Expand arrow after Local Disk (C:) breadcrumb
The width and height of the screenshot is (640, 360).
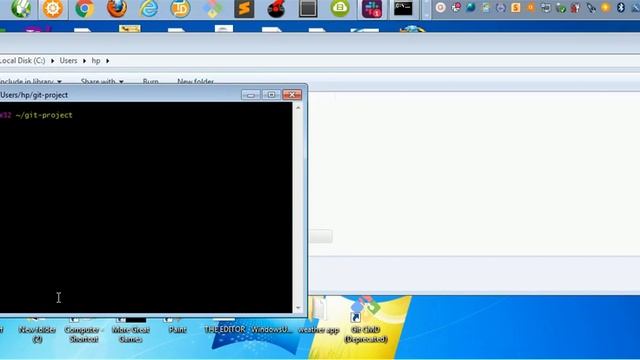pyautogui.click(x=52, y=61)
